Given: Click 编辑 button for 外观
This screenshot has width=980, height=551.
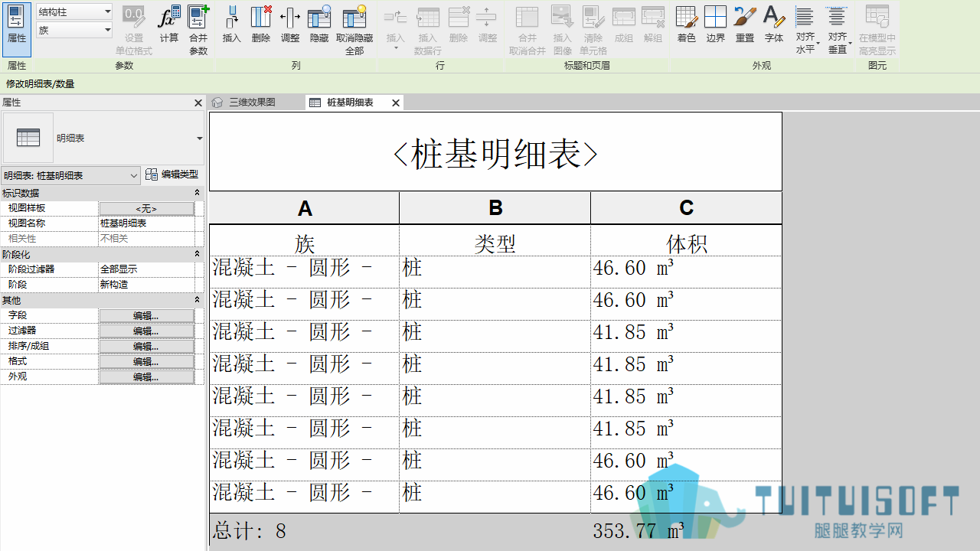Looking at the screenshot, I should coord(146,377).
